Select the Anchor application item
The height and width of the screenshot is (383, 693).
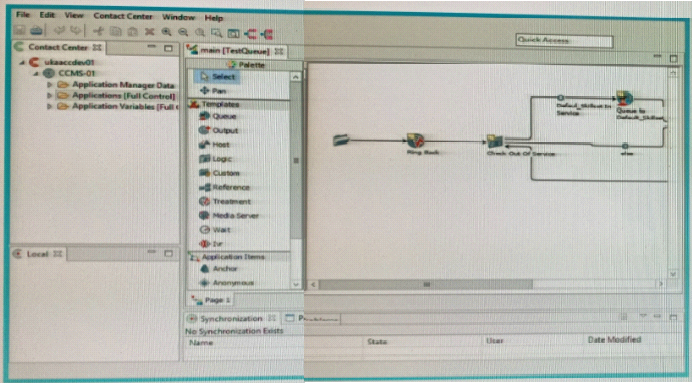point(219,269)
